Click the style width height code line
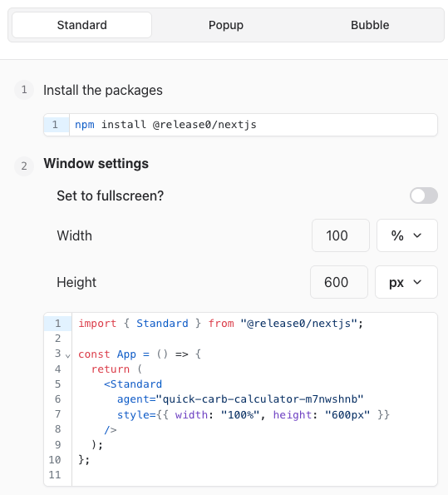The width and height of the screenshot is (448, 495). [x=254, y=414]
